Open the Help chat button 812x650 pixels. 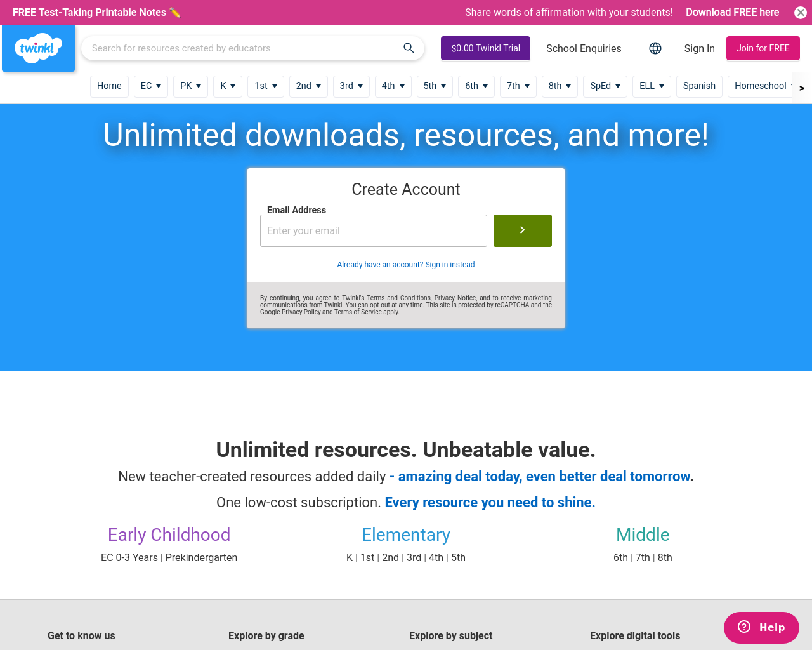[761, 627]
